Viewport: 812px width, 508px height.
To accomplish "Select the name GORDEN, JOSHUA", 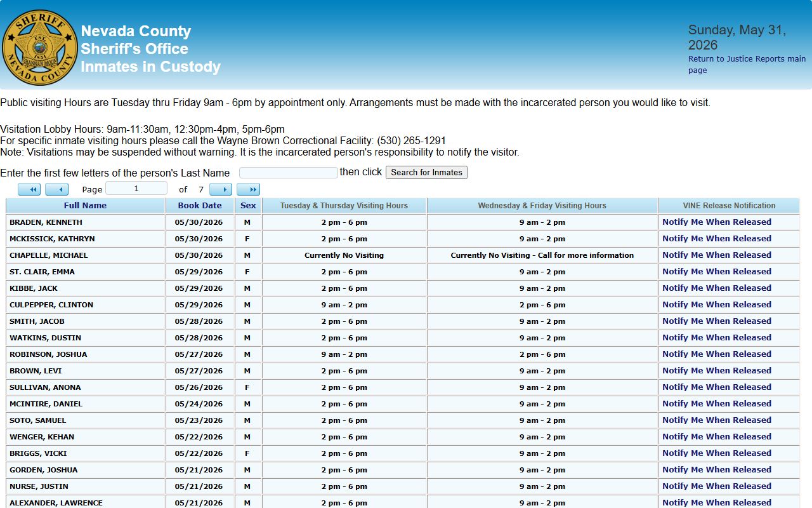I will click(x=43, y=470).
